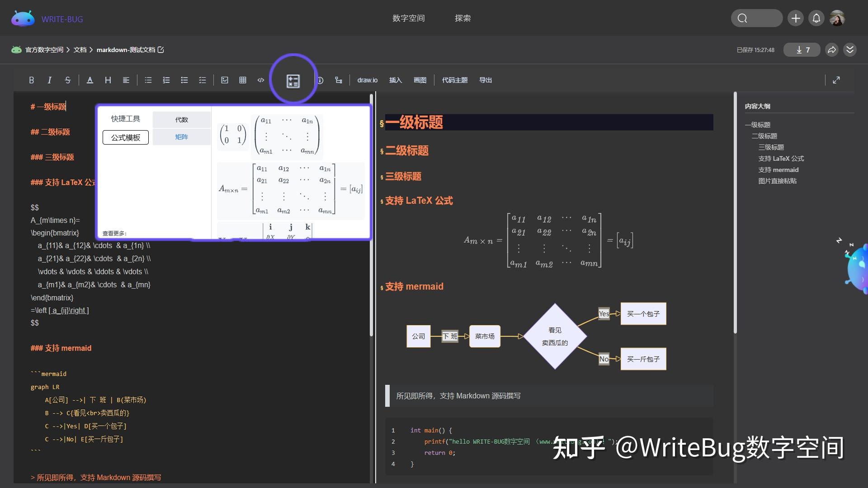The image size is (868, 488).
Task: Open the 代数 category in the popup
Action: click(x=181, y=119)
